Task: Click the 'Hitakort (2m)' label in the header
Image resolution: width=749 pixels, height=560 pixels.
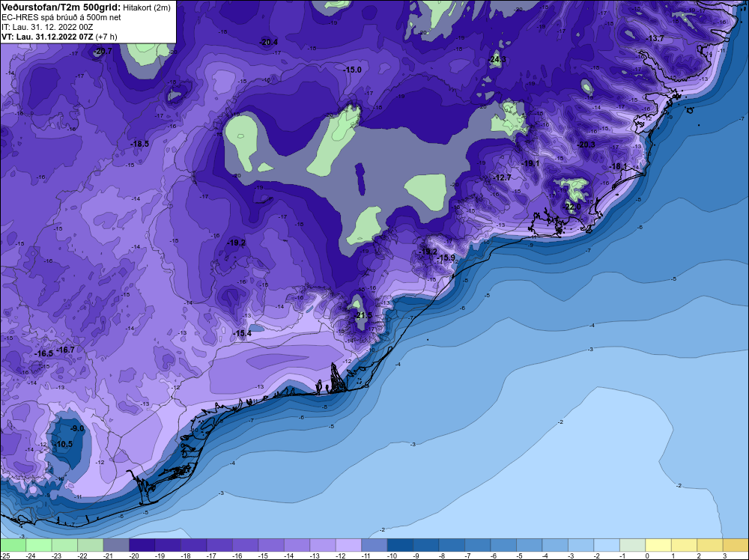Action: pyautogui.click(x=147, y=8)
